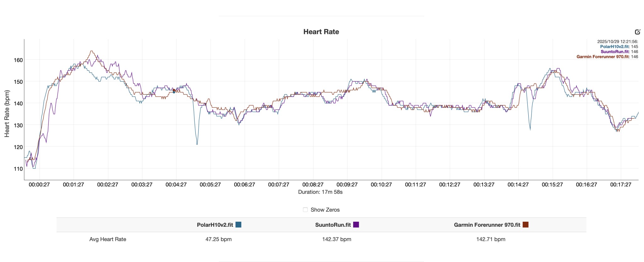Click the Duration: 17m 58s text
Image resolution: width=644 pixels, height=262 pixels.
(320, 192)
